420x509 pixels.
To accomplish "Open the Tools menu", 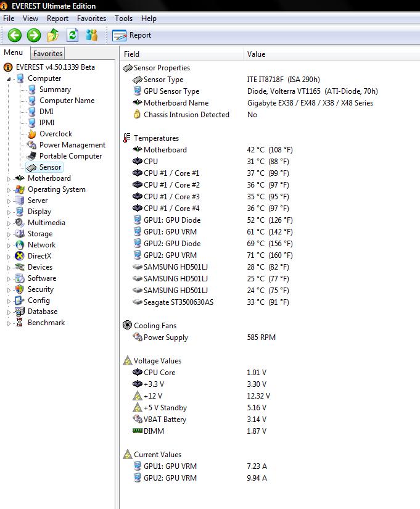I will pyautogui.click(x=124, y=19).
